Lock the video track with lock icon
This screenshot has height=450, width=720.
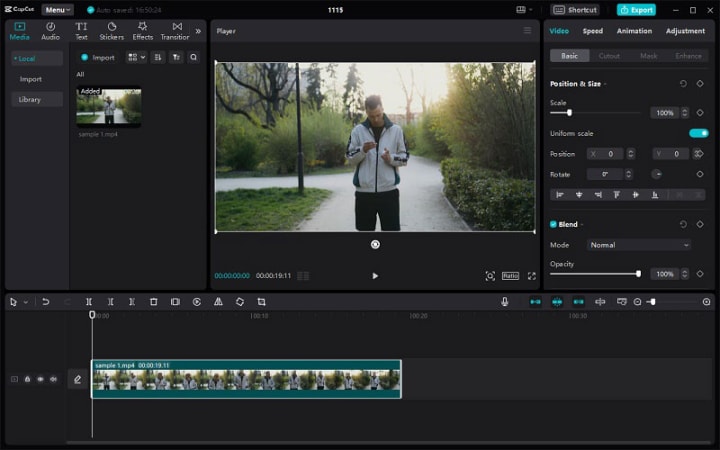pos(27,379)
